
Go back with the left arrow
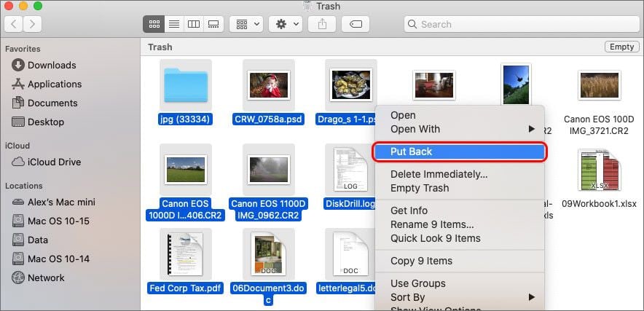14,24
